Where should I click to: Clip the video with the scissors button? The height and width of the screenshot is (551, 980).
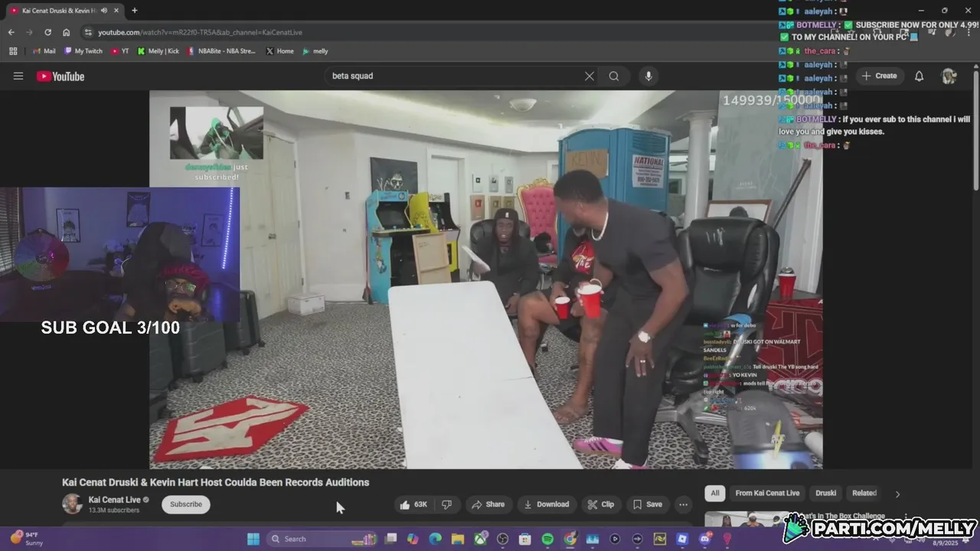click(600, 504)
